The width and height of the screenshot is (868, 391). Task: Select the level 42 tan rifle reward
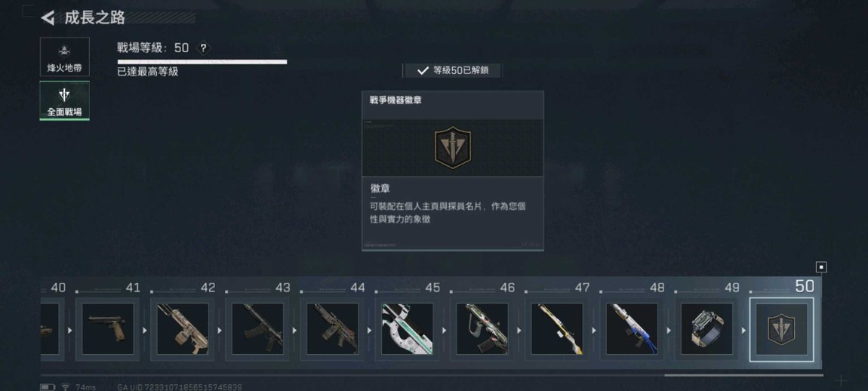(183, 329)
